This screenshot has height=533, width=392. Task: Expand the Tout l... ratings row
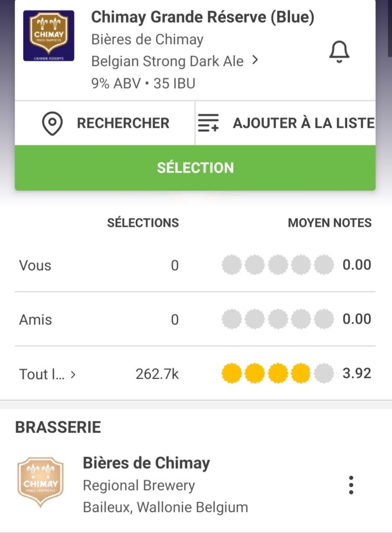coord(47,374)
